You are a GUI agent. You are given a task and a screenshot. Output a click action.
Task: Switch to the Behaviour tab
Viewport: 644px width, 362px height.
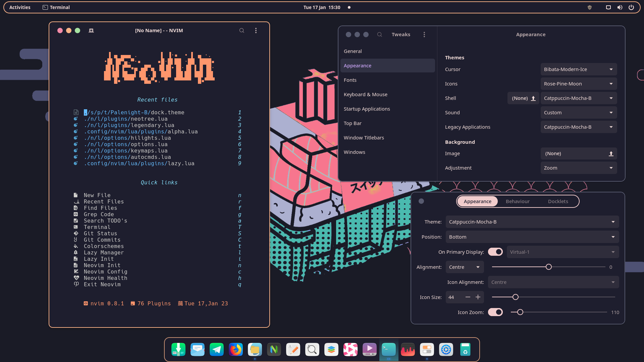[x=518, y=201]
